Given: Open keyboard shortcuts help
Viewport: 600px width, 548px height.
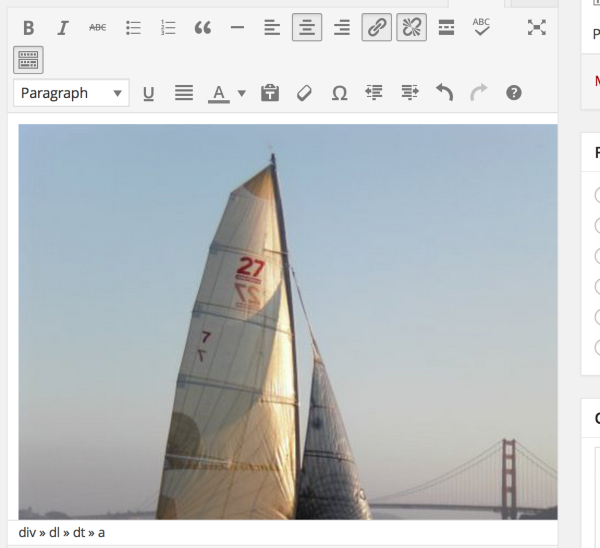Looking at the screenshot, I should pyautogui.click(x=514, y=93).
